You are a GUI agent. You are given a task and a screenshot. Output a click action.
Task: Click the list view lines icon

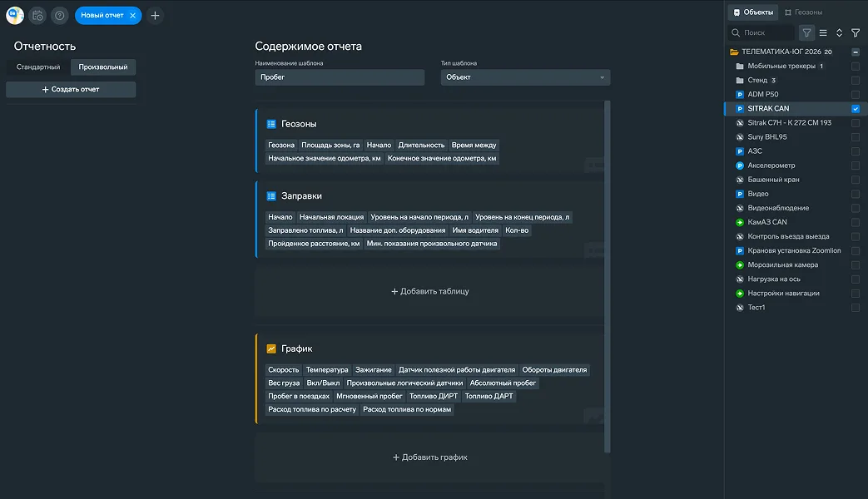click(823, 32)
